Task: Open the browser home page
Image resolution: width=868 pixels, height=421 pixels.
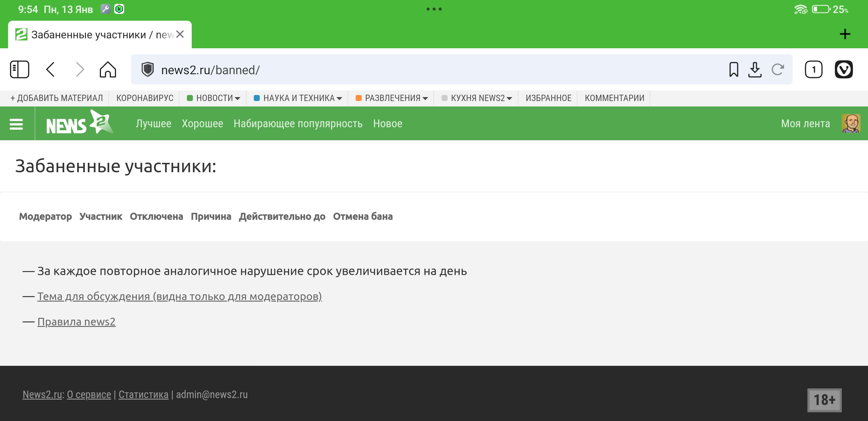Action: coord(108,70)
